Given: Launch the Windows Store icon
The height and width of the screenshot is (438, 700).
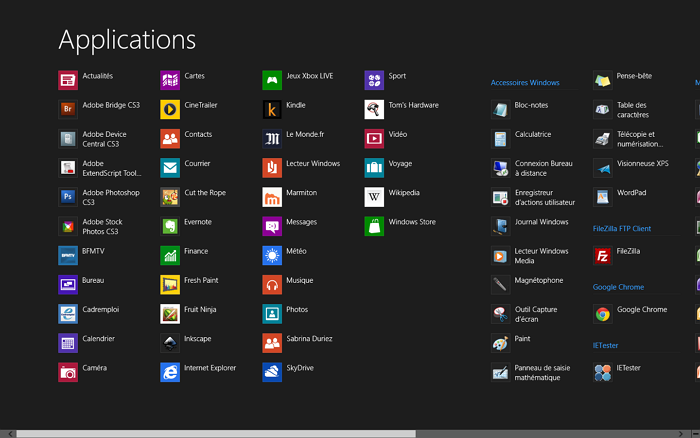Looking at the screenshot, I should pos(374,226).
